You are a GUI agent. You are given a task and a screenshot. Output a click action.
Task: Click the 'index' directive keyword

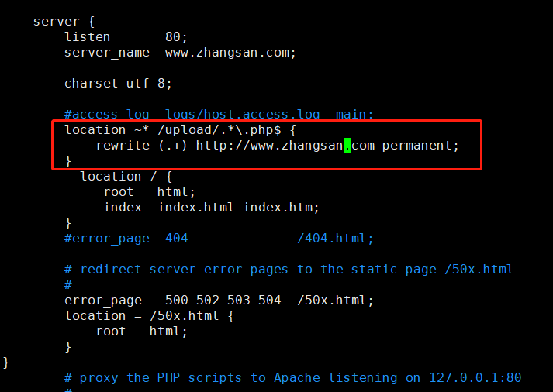[x=123, y=208]
